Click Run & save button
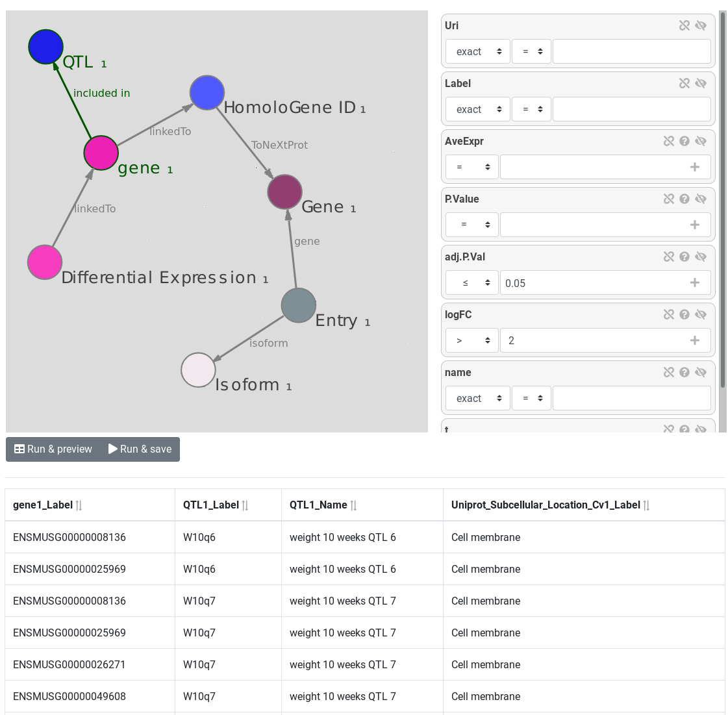Image resolution: width=728 pixels, height=715 pixels. (140, 449)
